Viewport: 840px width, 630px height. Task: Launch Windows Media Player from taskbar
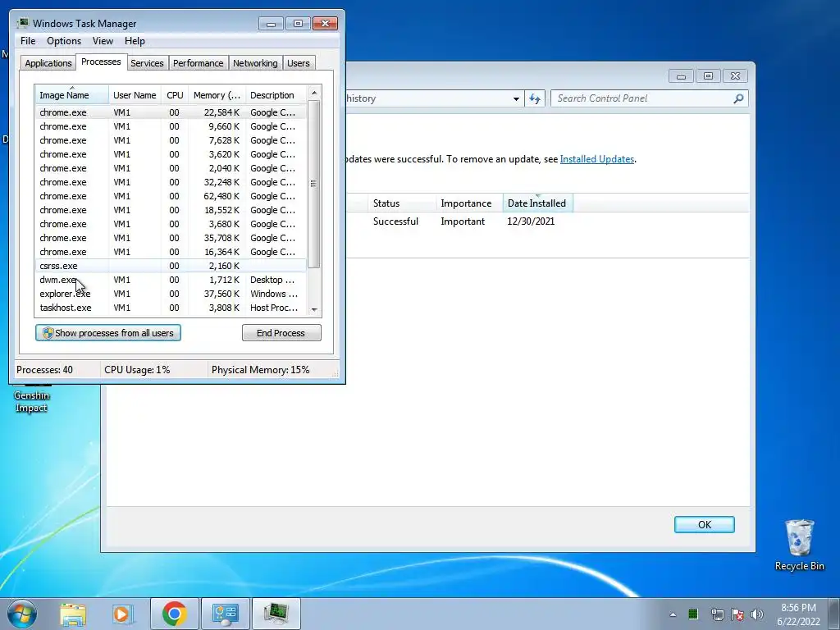click(122, 614)
